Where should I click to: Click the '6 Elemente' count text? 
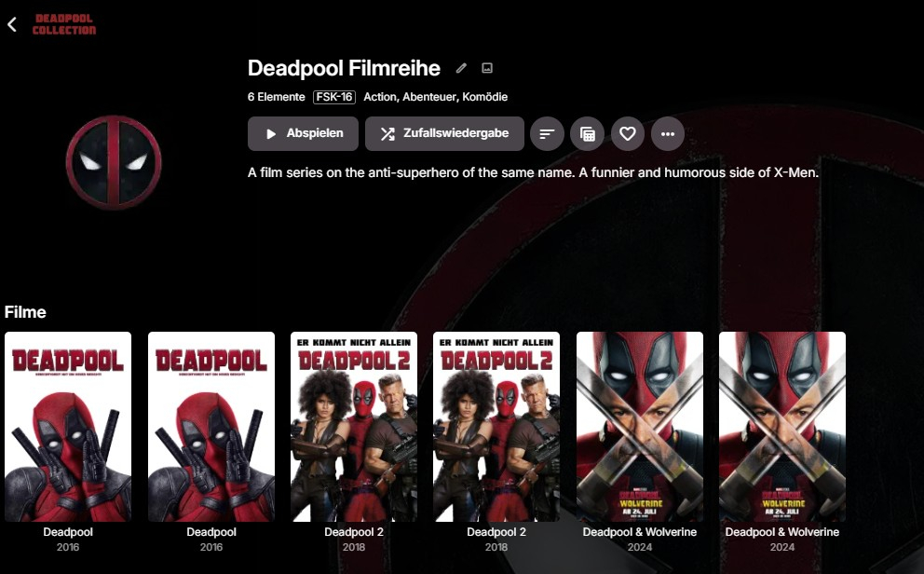tap(277, 97)
